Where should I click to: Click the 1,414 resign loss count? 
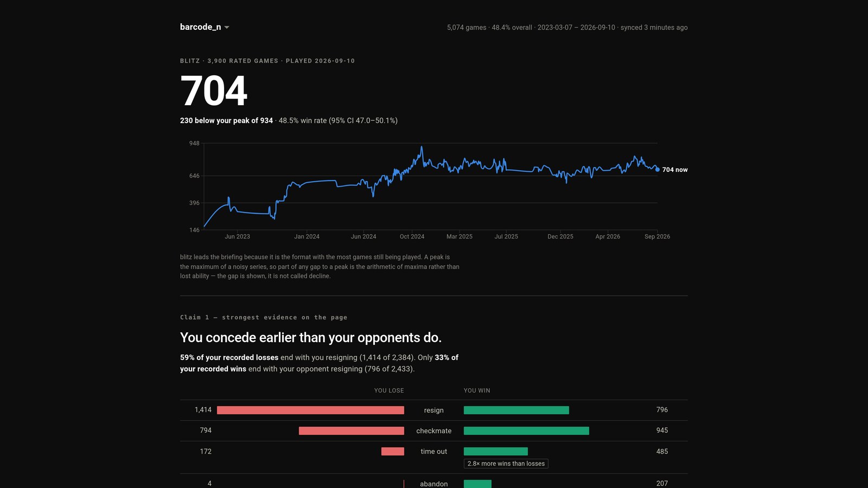pos(203,410)
